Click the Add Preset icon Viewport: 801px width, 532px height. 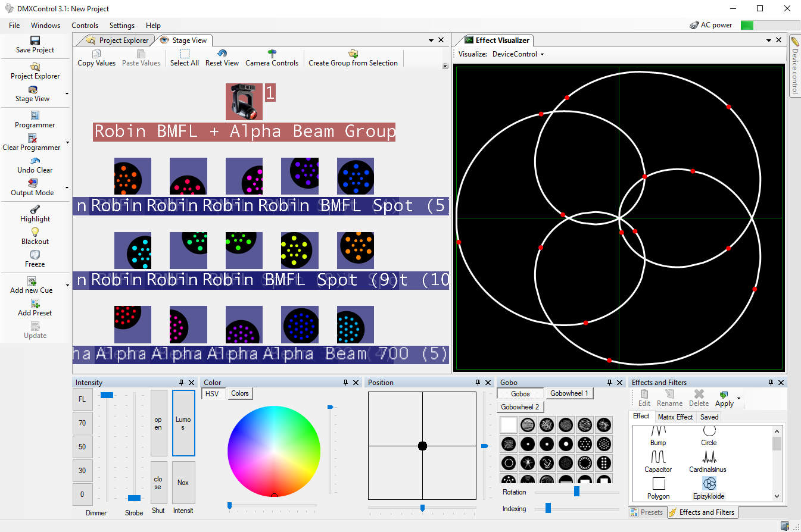click(x=35, y=303)
